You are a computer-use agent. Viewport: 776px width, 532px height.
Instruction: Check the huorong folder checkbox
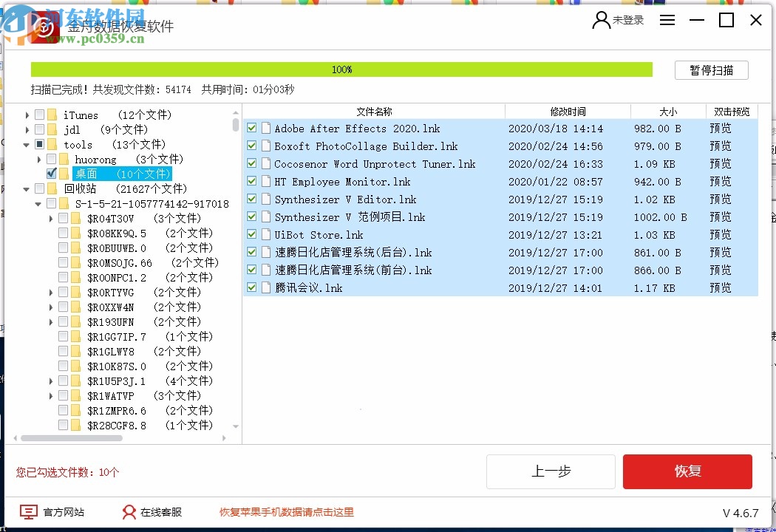coord(52,159)
